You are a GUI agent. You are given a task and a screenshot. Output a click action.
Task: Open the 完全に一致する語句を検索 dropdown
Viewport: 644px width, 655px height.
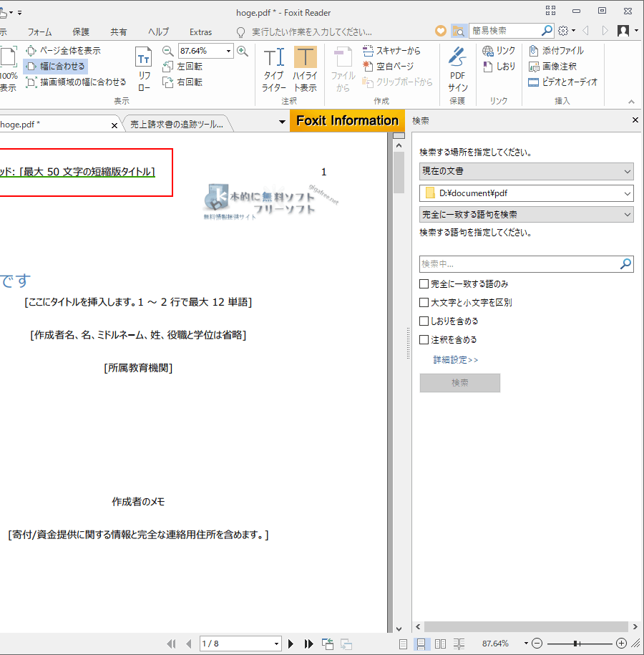(526, 215)
